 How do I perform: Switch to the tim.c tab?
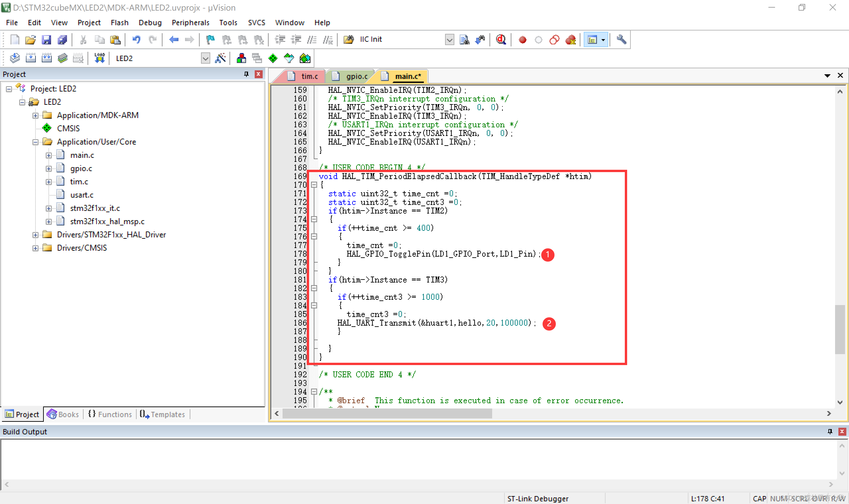click(305, 76)
